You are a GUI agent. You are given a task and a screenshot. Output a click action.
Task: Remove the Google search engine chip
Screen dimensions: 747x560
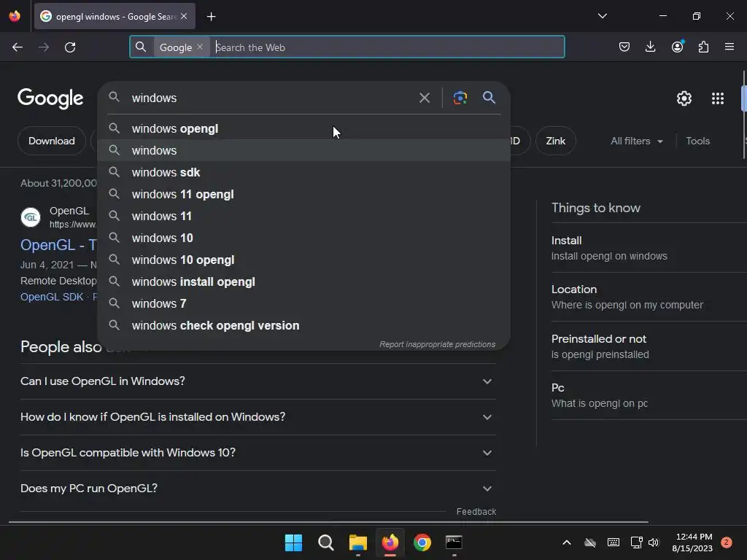(x=200, y=47)
